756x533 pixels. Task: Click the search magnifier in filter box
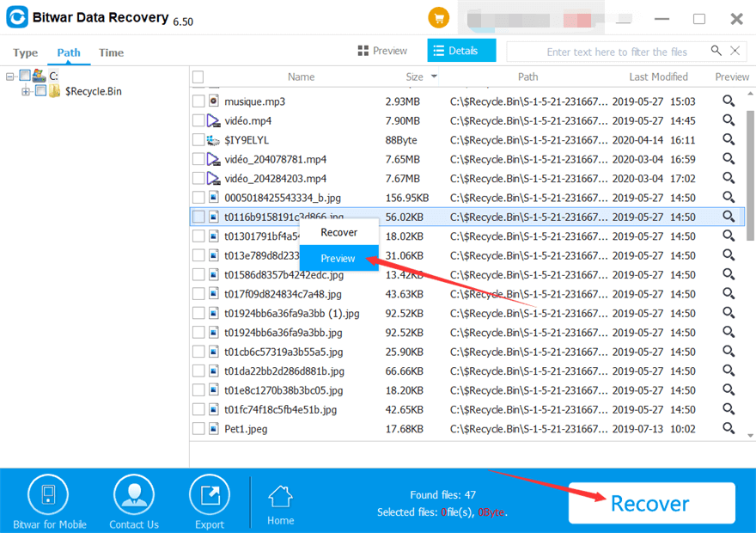click(x=716, y=51)
